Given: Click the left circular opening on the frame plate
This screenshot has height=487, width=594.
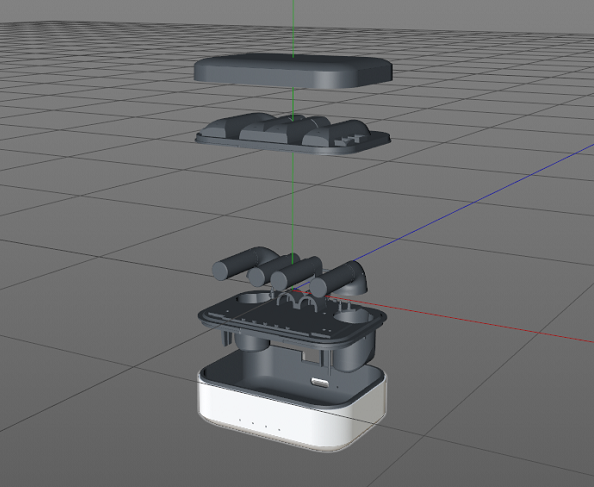Looking at the screenshot, I should [254, 297].
